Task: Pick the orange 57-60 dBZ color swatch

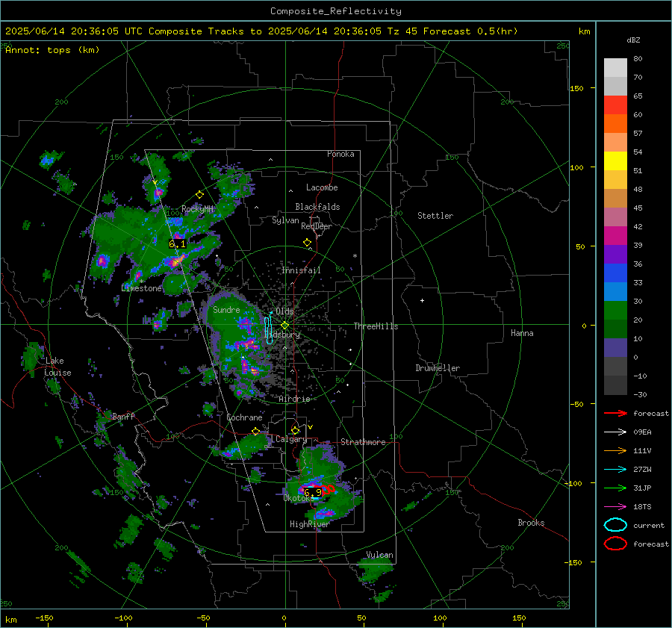Action: click(x=615, y=124)
